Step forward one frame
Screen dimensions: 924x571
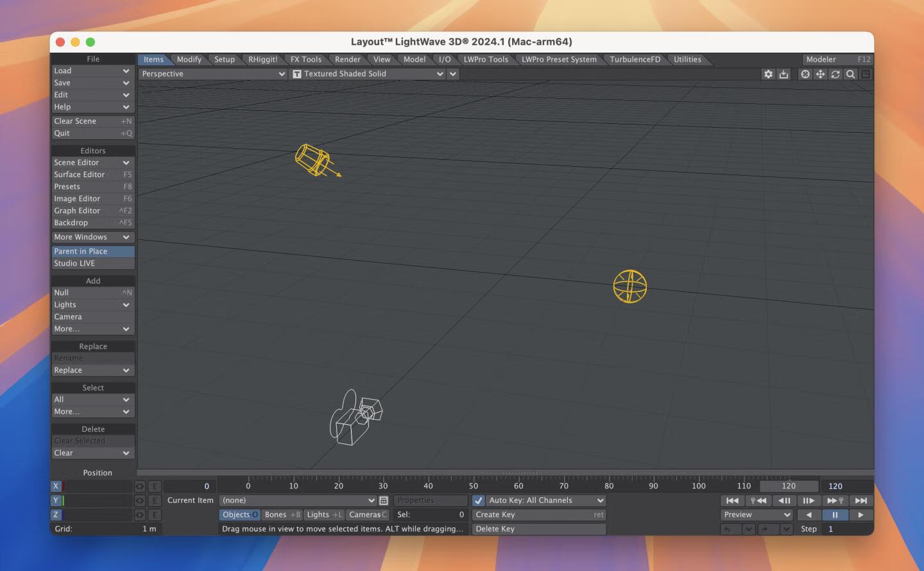pyautogui.click(x=809, y=500)
